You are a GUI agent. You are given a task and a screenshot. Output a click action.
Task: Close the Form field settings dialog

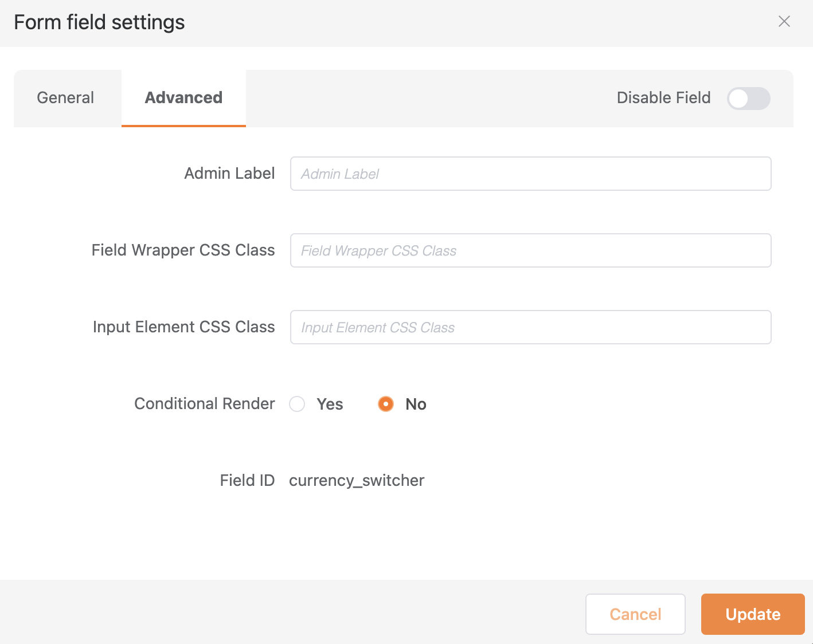(784, 22)
